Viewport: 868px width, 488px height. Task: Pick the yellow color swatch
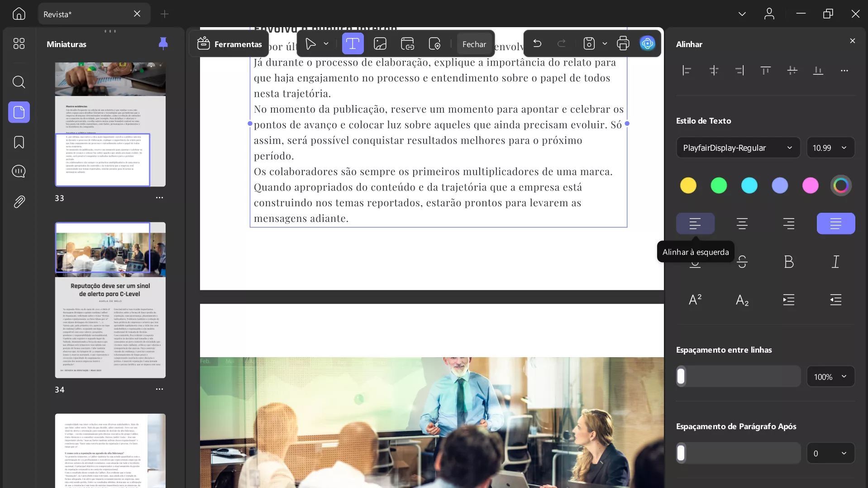point(688,185)
